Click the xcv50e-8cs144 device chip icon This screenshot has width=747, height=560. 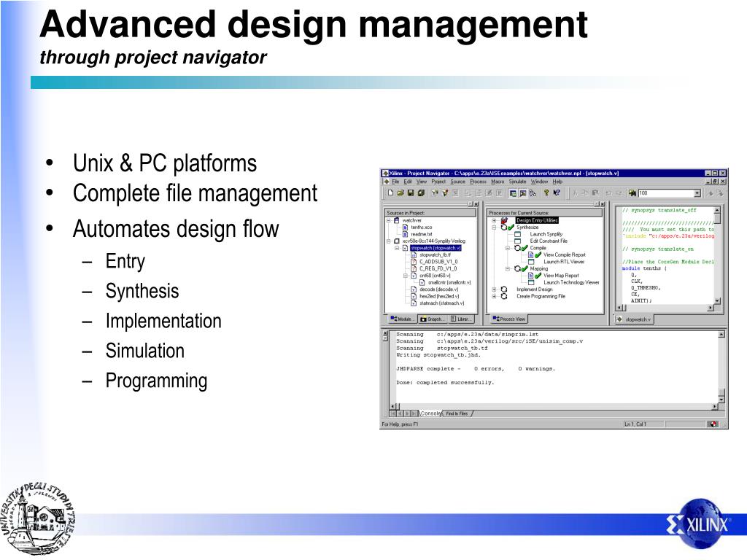click(396, 241)
